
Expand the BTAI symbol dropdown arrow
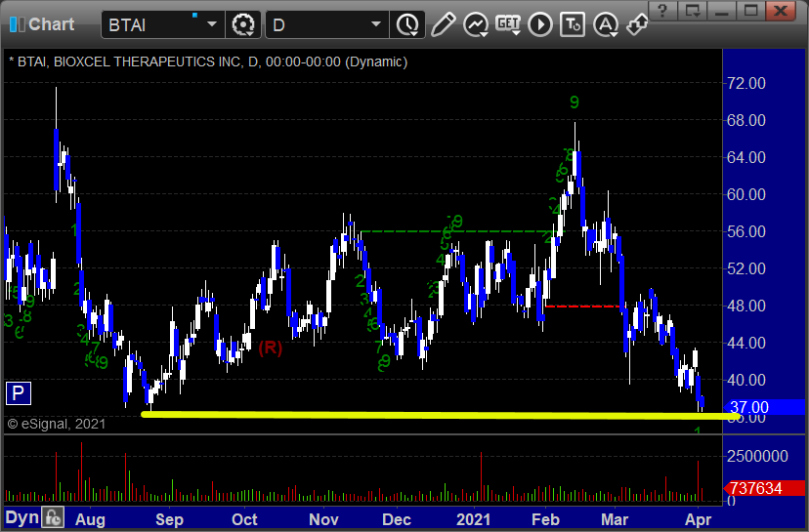[212, 24]
